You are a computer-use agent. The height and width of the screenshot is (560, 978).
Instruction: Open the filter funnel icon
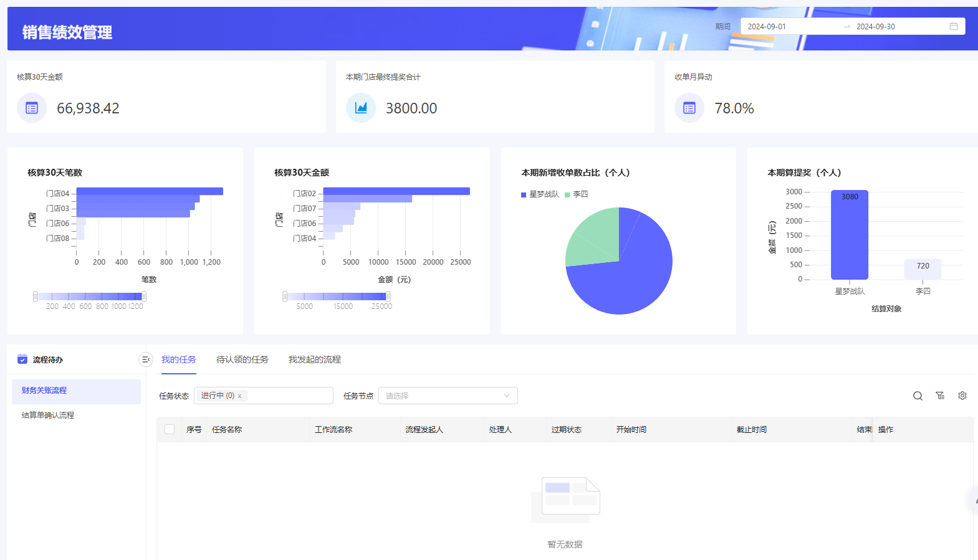pyautogui.click(x=940, y=396)
